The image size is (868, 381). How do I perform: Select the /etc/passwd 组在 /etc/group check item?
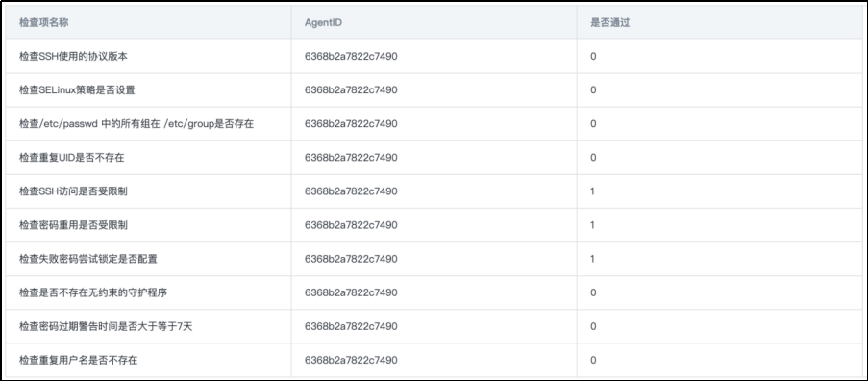click(x=136, y=124)
